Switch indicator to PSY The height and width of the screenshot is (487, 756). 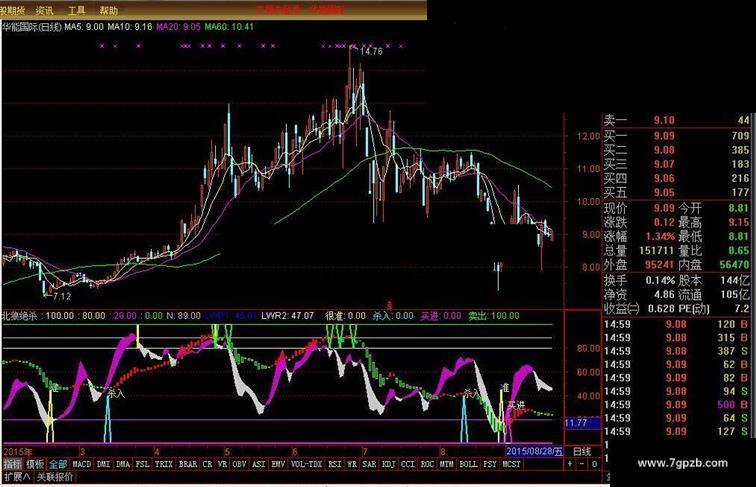(490, 464)
